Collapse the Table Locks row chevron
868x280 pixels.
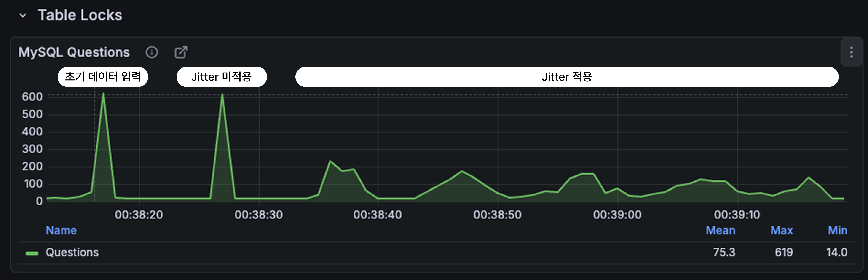click(x=23, y=16)
